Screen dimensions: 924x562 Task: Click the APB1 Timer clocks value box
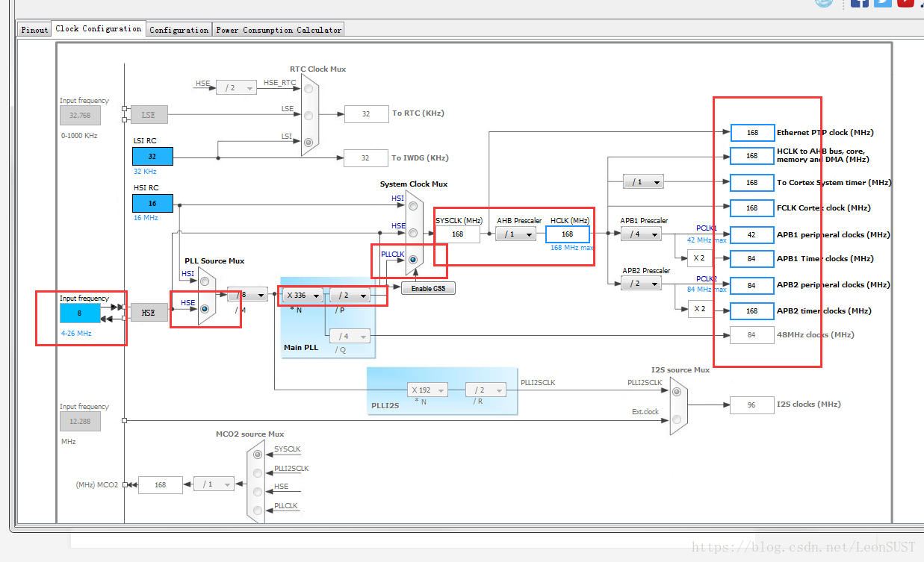pos(752,258)
